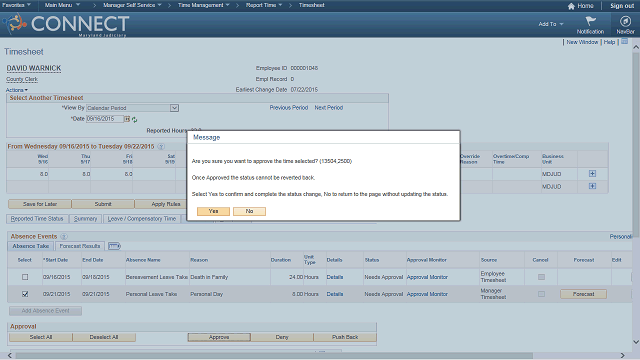Click the Sign out link

[622, 6]
